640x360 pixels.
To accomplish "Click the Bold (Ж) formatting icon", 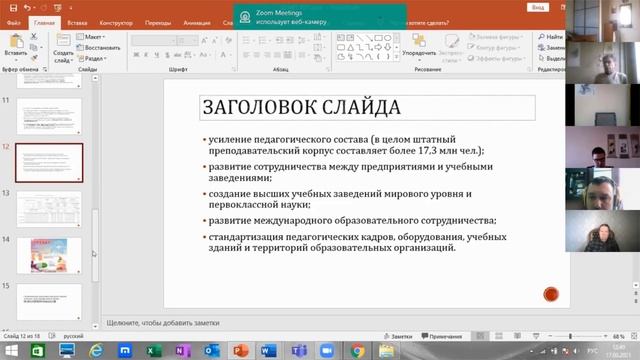I will pyautogui.click(x=136, y=55).
